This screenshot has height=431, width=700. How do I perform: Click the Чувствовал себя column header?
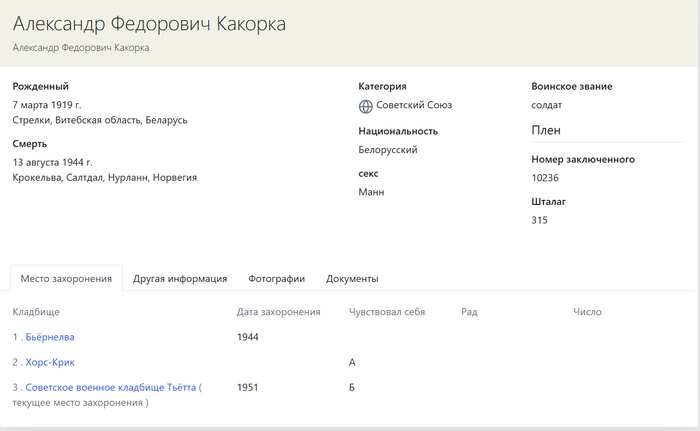click(x=386, y=312)
